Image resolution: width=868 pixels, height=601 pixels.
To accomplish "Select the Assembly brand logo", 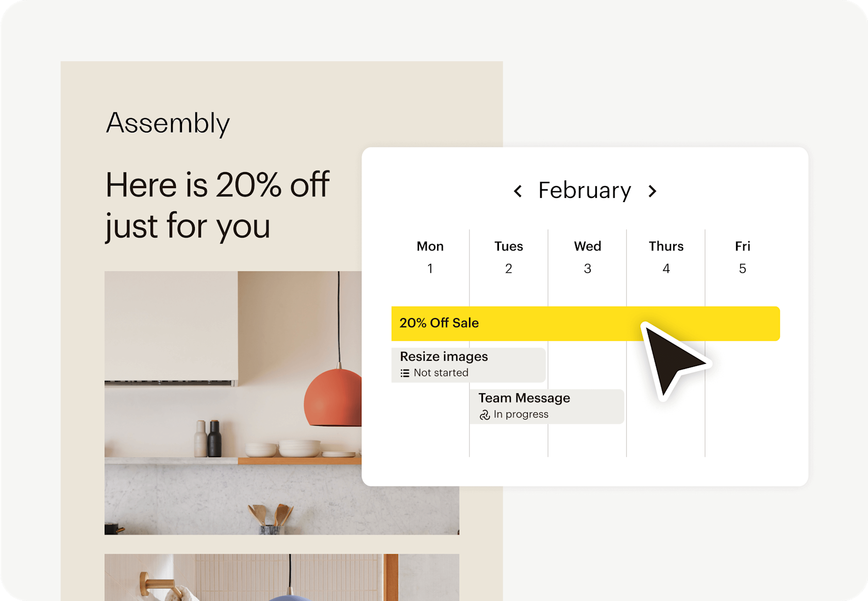I will coord(167,123).
